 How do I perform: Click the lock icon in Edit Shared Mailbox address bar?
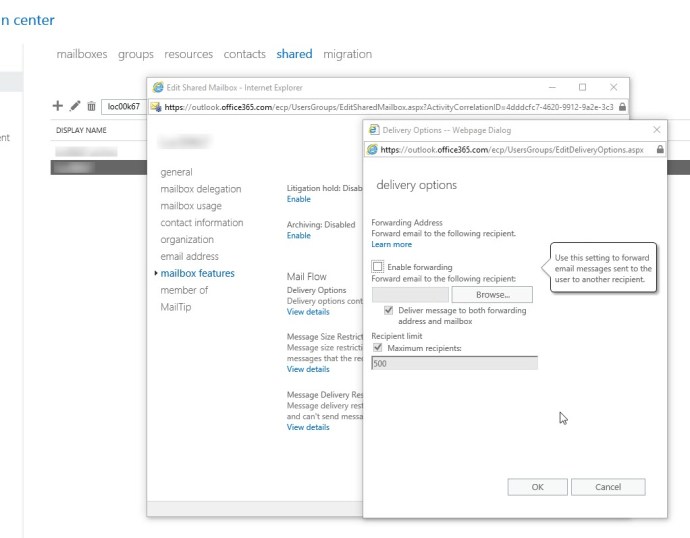pos(622,107)
